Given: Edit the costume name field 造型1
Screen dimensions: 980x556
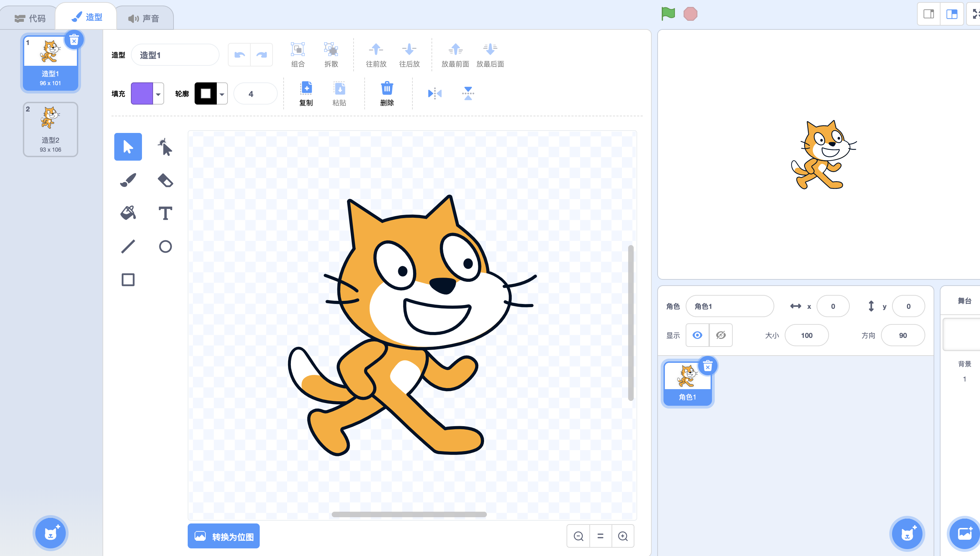Looking at the screenshot, I should [175, 55].
